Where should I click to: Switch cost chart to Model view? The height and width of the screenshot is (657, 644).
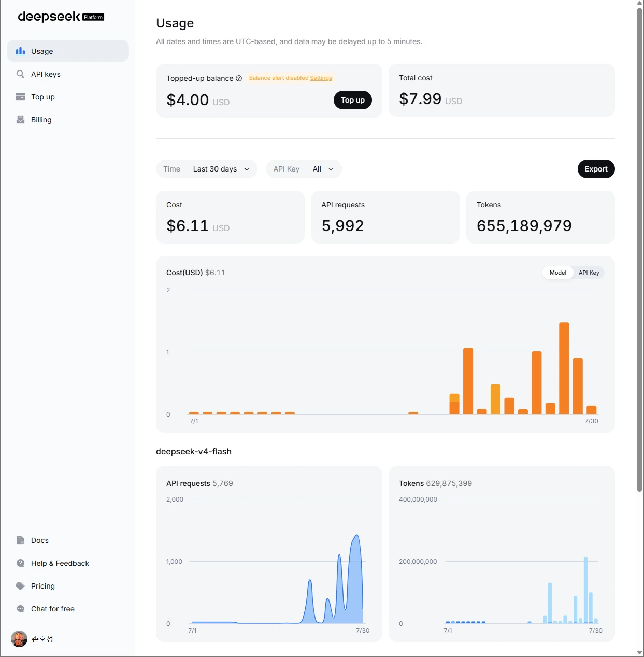point(558,273)
